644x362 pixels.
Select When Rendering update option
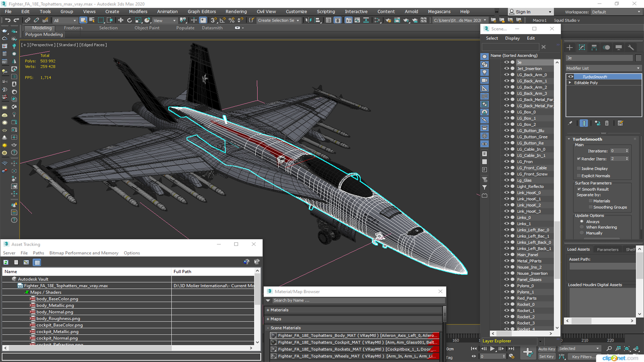point(582,227)
